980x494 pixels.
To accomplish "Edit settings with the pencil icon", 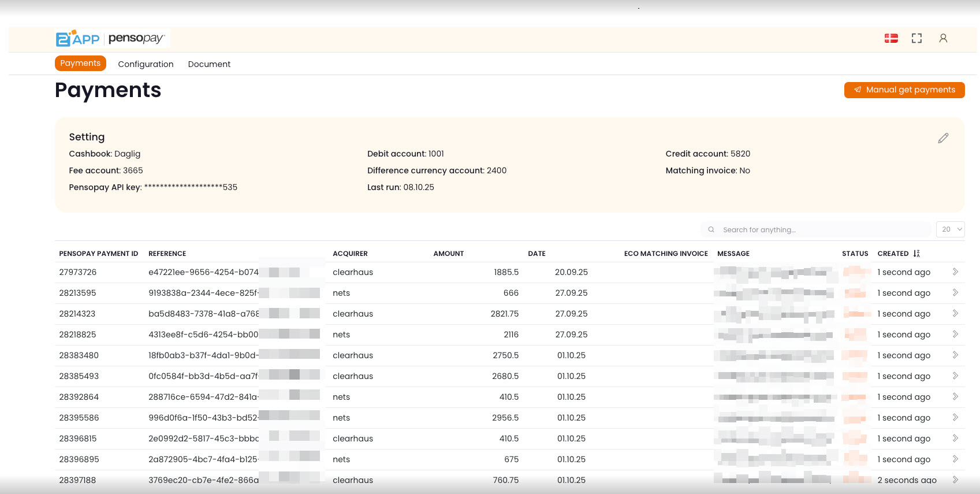I will pos(943,138).
